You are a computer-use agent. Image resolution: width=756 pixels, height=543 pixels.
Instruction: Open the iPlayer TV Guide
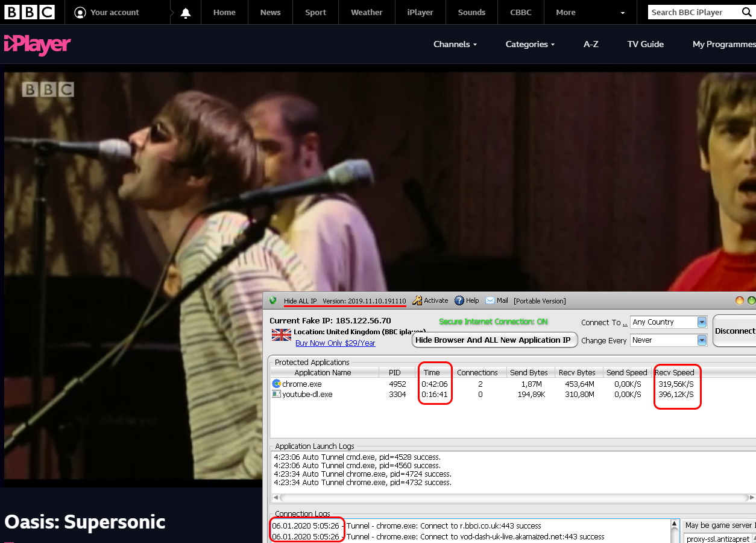pyautogui.click(x=645, y=44)
